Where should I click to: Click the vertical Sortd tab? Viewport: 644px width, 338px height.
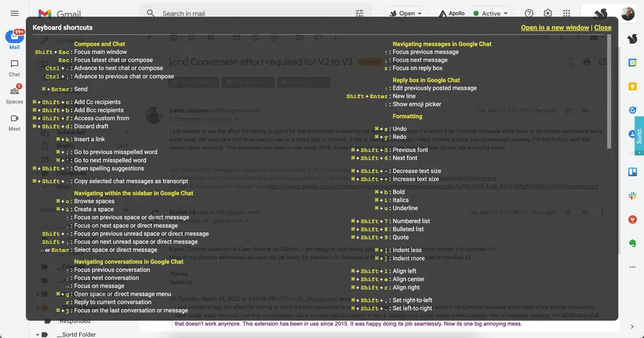tap(639, 136)
